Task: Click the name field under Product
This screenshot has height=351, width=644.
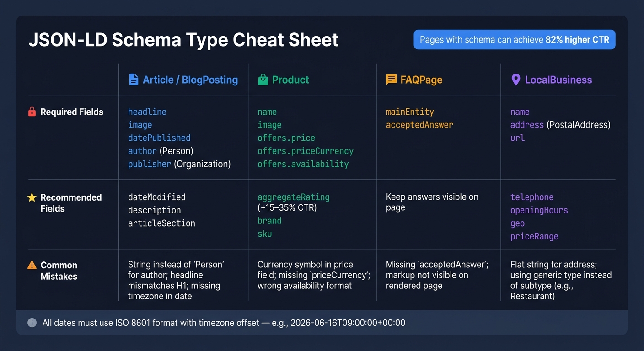Action: [267, 112]
